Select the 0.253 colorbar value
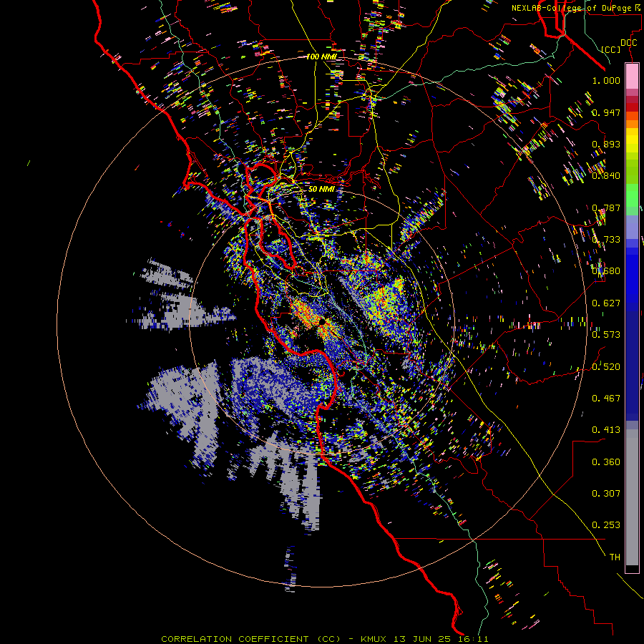Image resolution: width=644 pixels, height=644 pixels. pos(606,525)
